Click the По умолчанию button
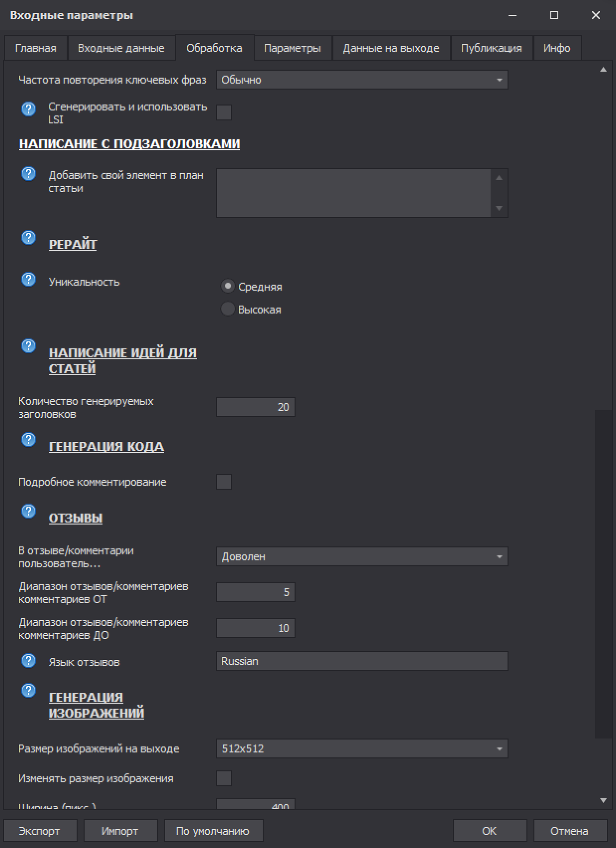Viewport: 616px width, 848px height. (213, 831)
